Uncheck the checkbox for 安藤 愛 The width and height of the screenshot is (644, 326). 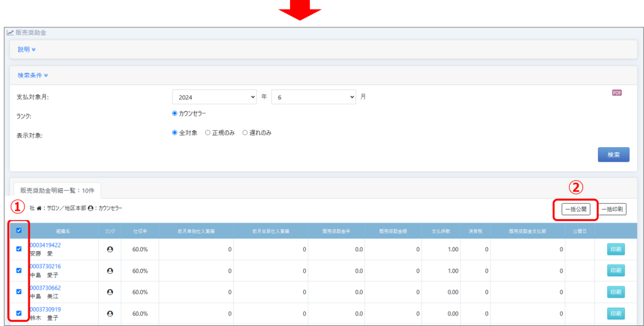coord(19,249)
